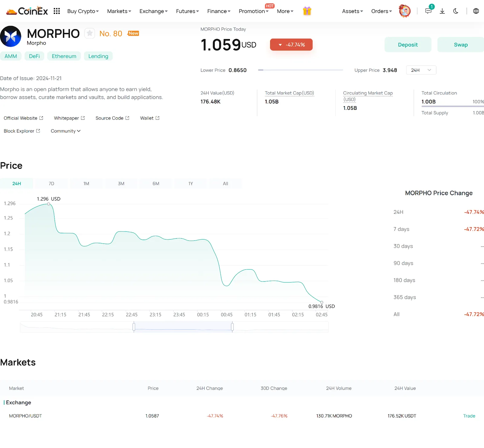Select the AMM tag

[x=11, y=56]
